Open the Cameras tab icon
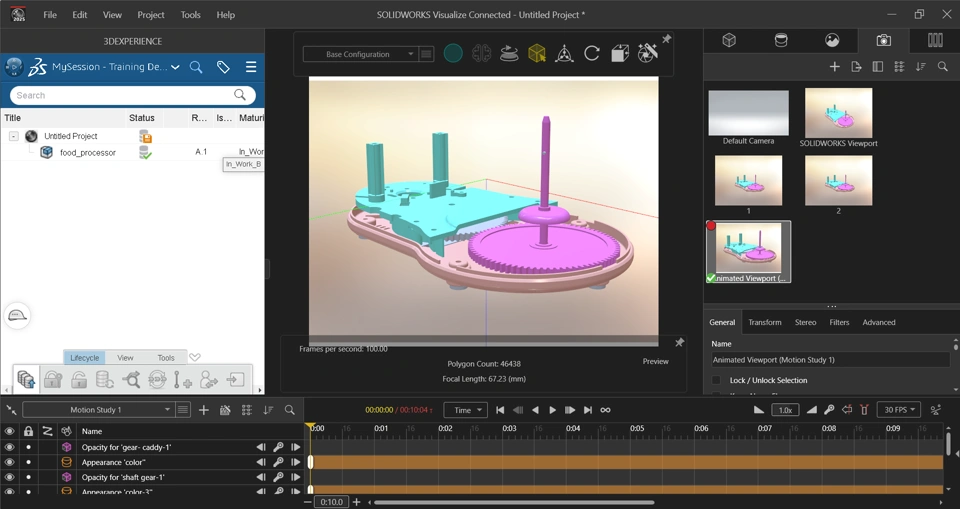The width and height of the screenshot is (960, 509). pos(883,41)
